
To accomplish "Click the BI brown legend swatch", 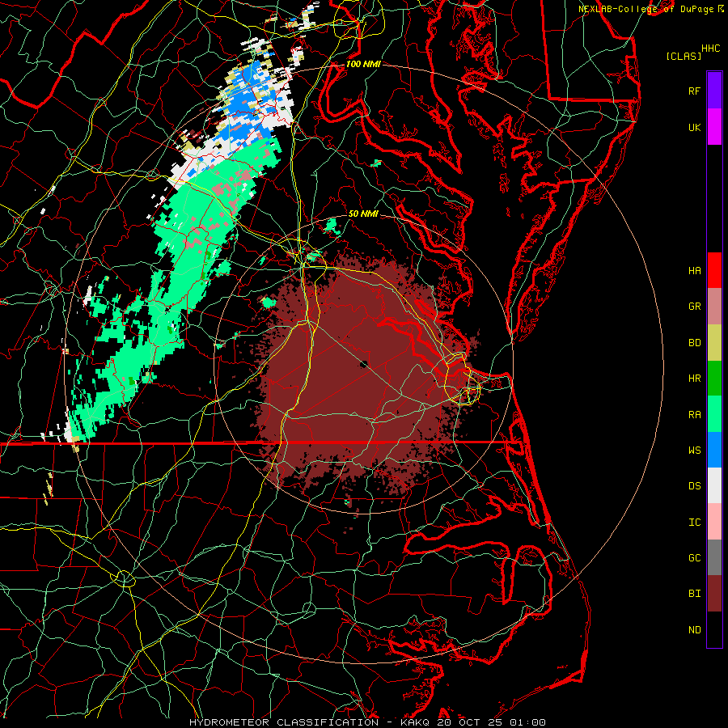I will coord(714,594).
